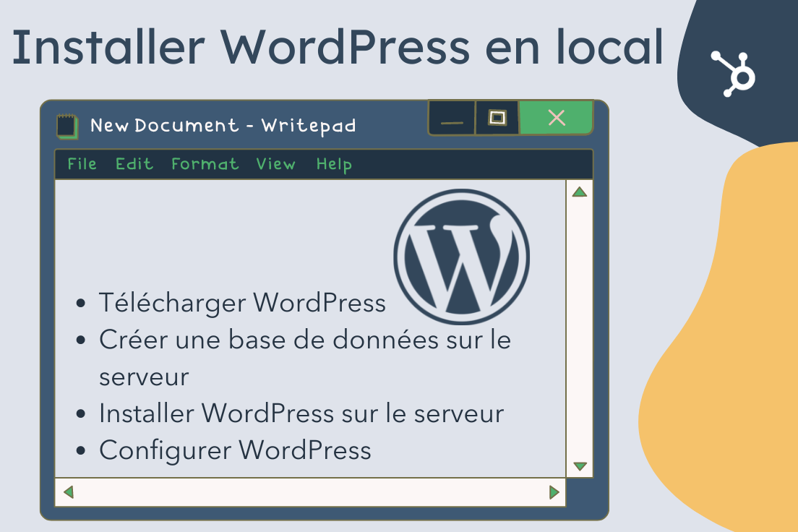Viewport: 798px width, 532px height.
Task: Click 'Installer WordPress sur le serveur' line
Action: point(301,413)
